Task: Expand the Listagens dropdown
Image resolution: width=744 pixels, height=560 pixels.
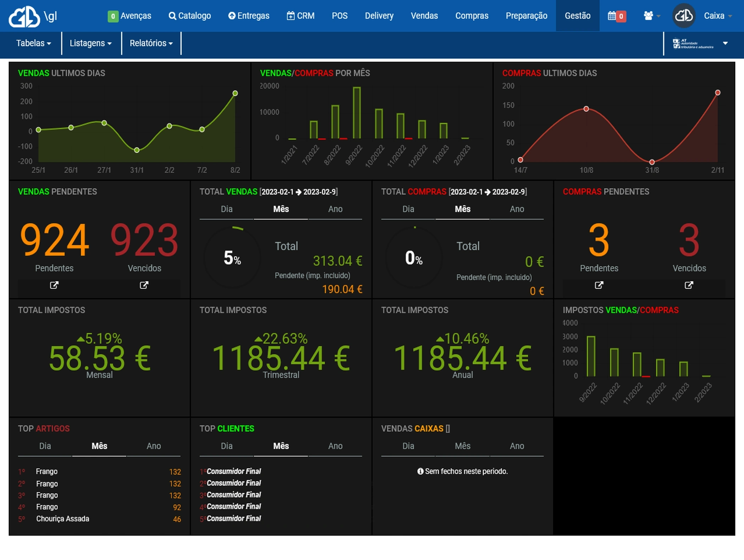Action: (x=91, y=43)
